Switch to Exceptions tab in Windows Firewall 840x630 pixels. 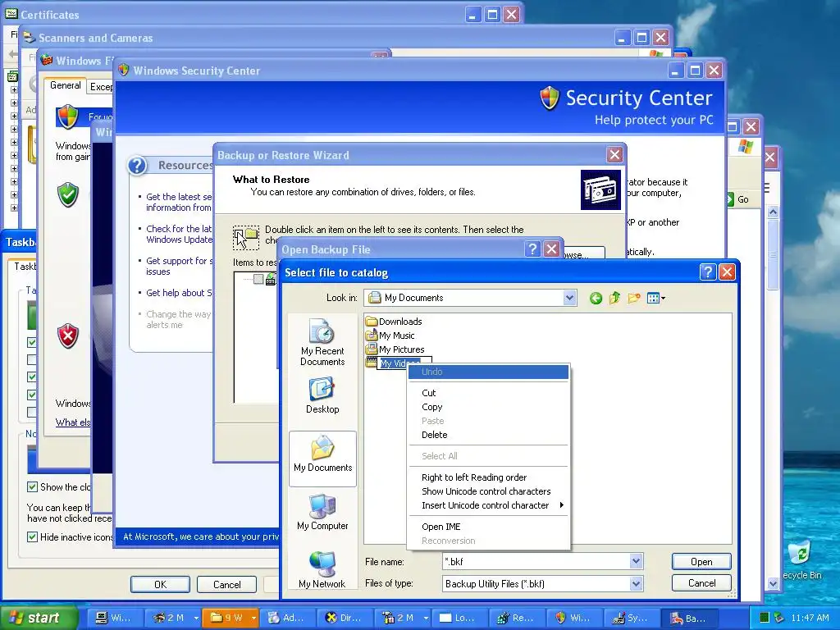click(x=101, y=87)
